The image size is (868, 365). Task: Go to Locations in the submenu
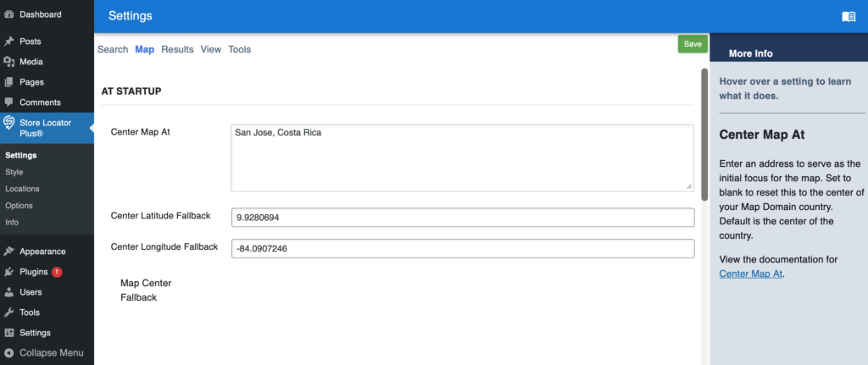click(21, 189)
